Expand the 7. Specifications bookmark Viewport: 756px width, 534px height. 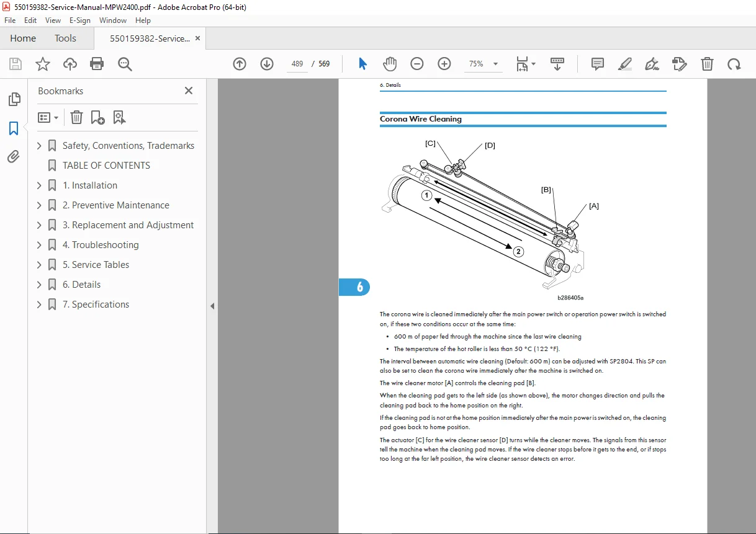39,305
